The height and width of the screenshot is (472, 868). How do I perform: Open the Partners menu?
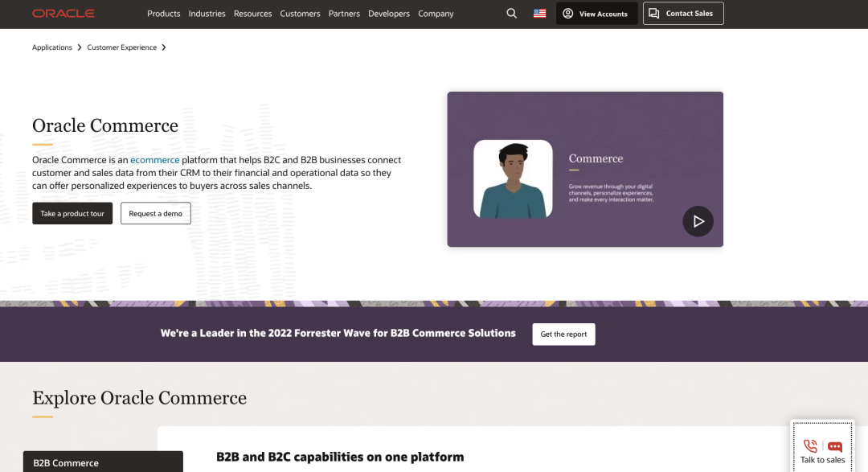click(x=344, y=14)
